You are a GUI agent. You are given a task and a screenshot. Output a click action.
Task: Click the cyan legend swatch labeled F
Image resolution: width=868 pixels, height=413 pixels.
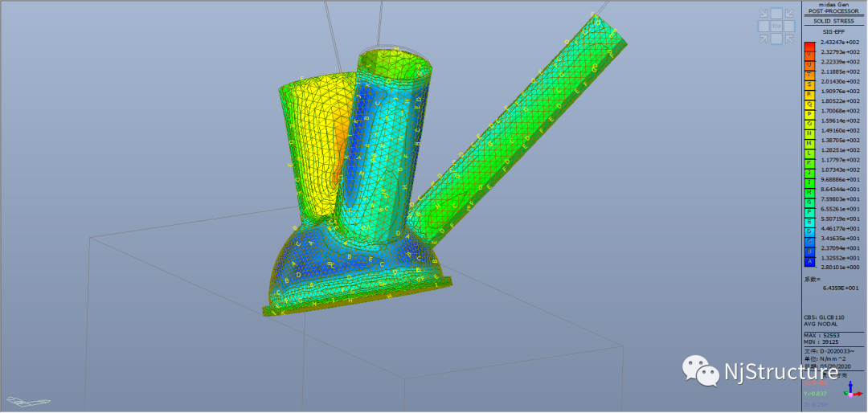tap(809, 211)
